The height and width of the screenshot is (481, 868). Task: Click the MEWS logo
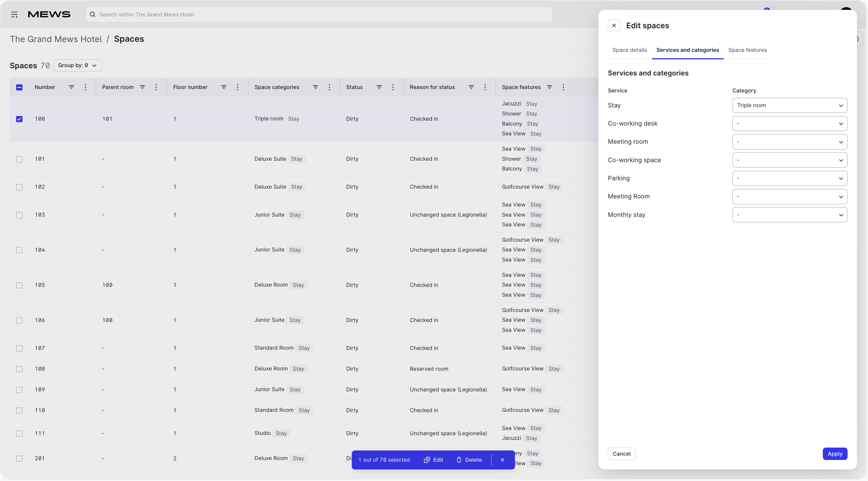pyautogui.click(x=49, y=14)
